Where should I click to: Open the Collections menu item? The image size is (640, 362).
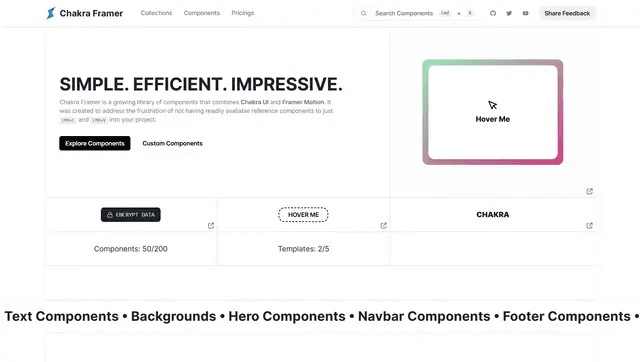tap(156, 13)
